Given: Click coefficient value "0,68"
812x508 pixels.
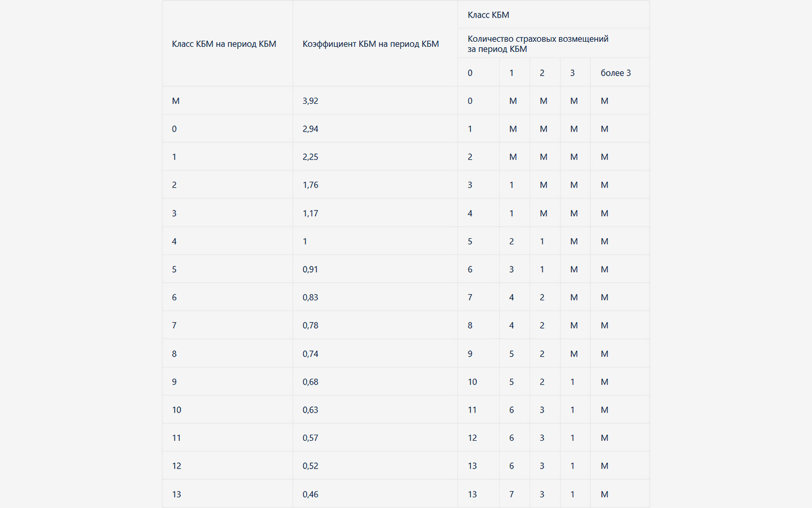Looking at the screenshot, I should coord(310,382).
